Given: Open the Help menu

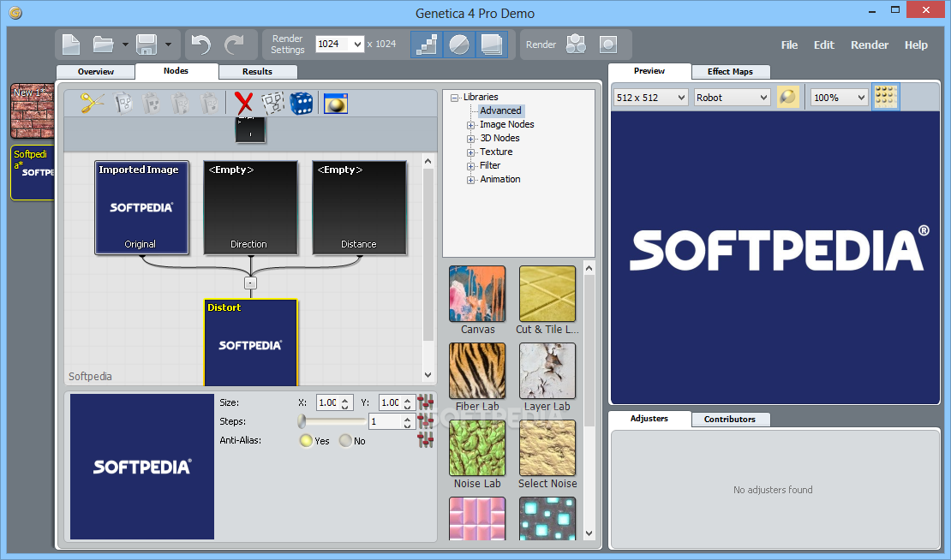Looking at the screenshot, I should click(x=916, y=45).
